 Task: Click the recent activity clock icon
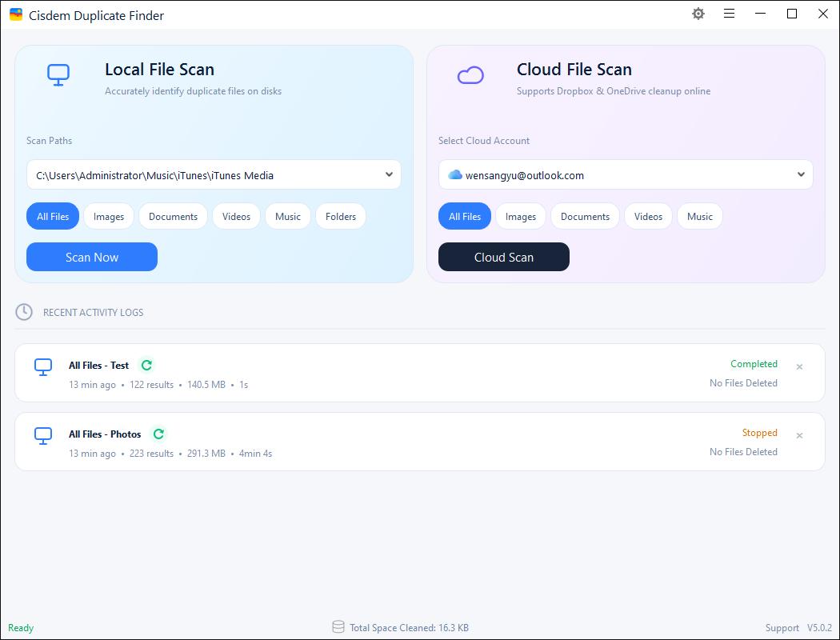(24, 312)
